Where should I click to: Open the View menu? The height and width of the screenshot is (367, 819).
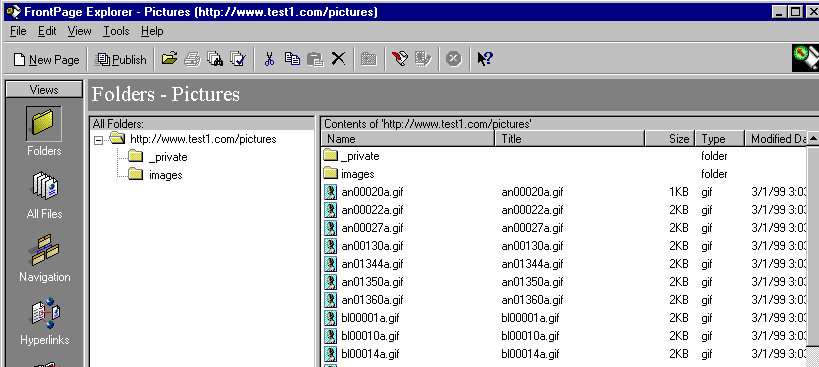(79, 31)
